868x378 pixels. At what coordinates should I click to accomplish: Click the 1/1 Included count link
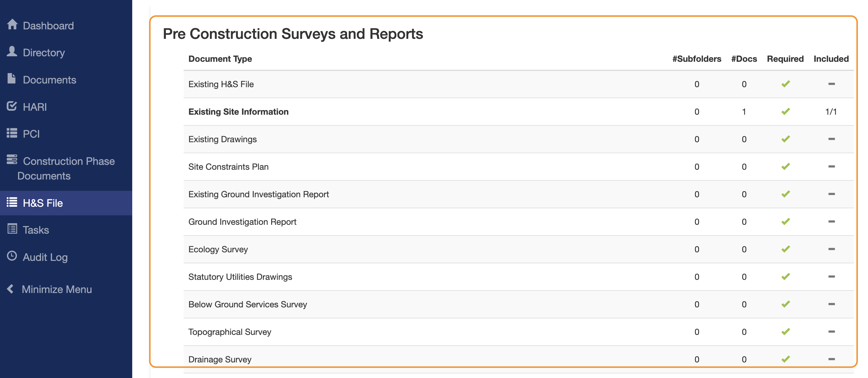[x=831, y=111]
